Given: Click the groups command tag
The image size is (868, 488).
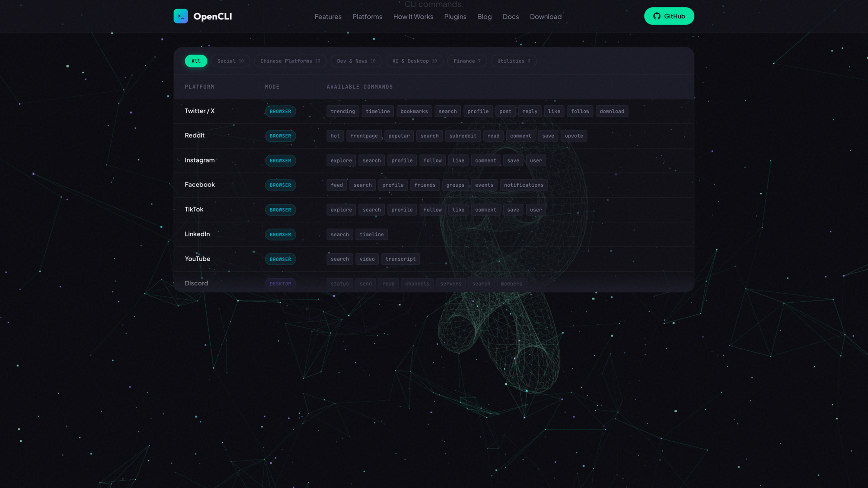Looking at the screenshot, I should click(455, 185).
